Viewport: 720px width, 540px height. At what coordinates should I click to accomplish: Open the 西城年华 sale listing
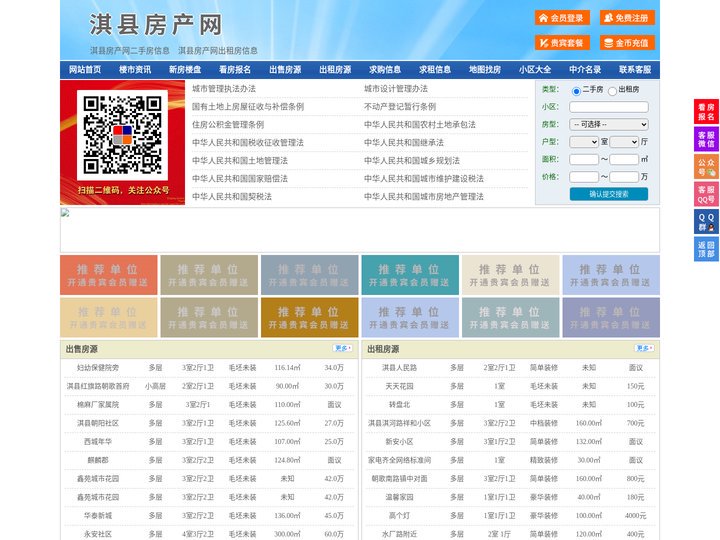click(x=98, y=442)
